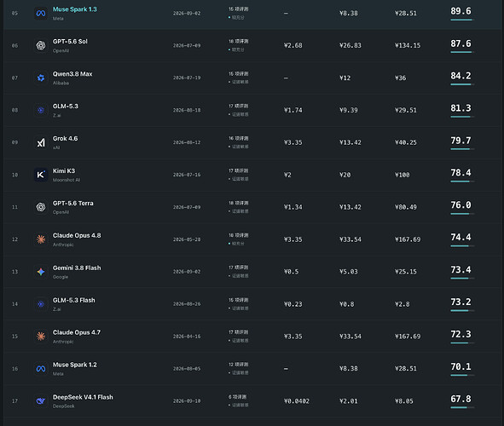Click the evaluation count badge for Kimi K3
The width and height of the screenshot is (504, 426).
point(238,170)
